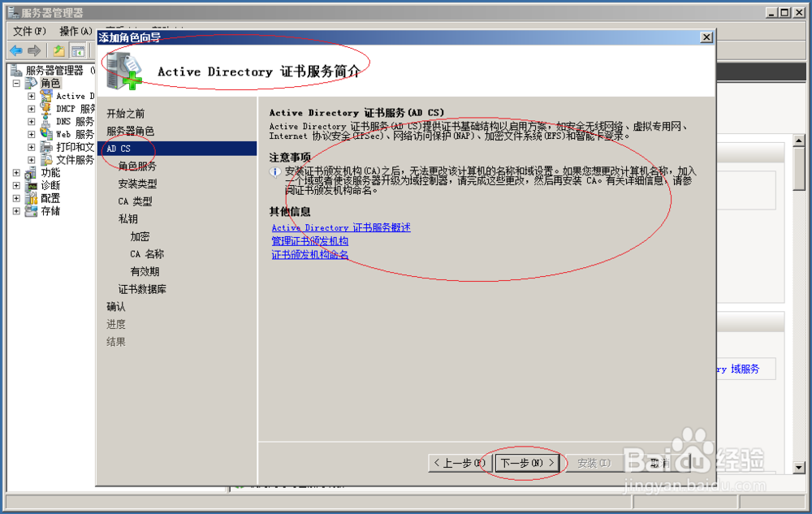Expand the 功能 tree node

click(16, 173)
